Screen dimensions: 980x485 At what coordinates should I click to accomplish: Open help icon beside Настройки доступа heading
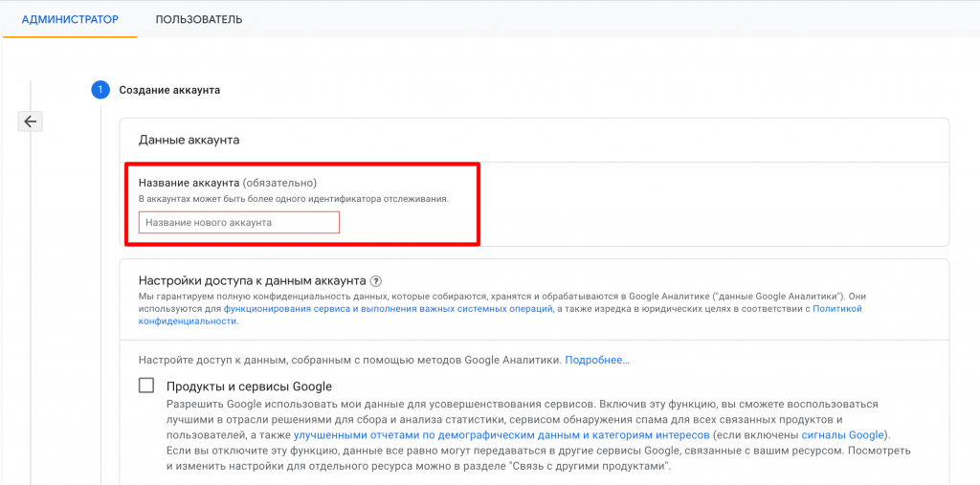pos(376,281)
